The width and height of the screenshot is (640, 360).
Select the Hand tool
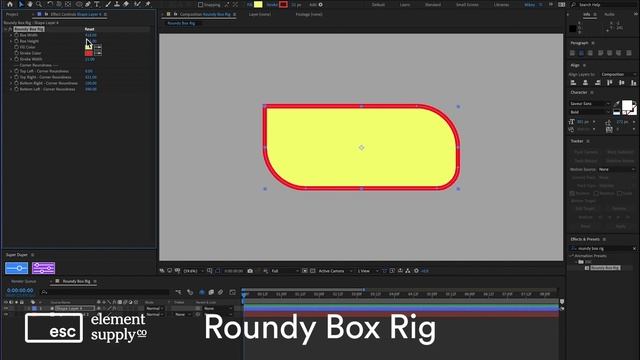click(30, 4)
